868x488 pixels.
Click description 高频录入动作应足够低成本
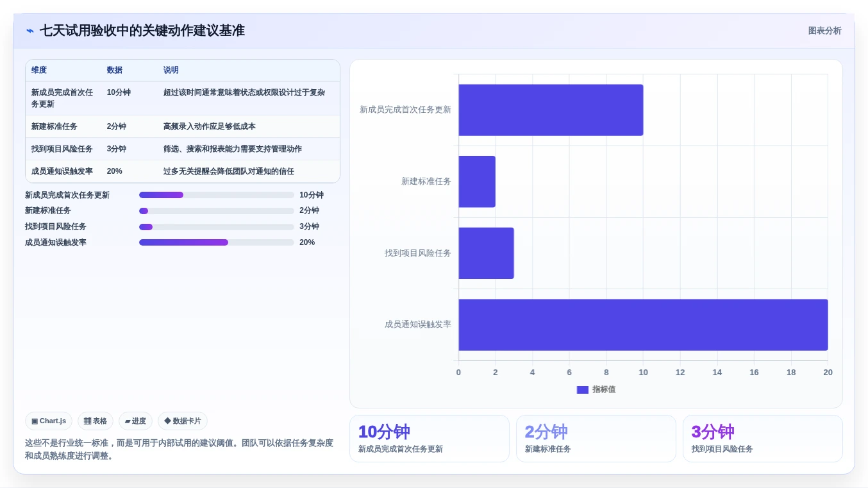tap(210, 126)
